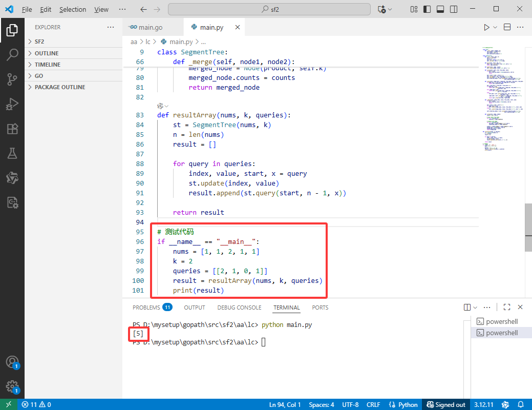
Task: Expand the GO section
Action: coord(74,76)
